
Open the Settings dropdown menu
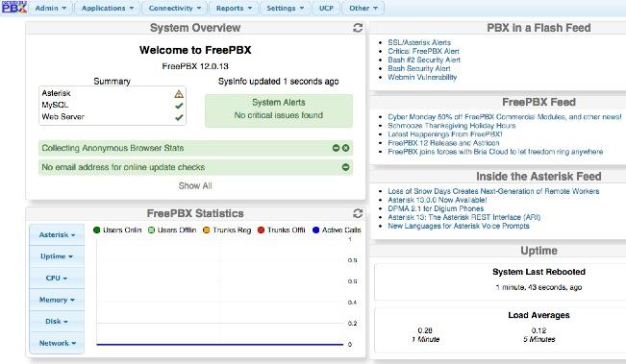(285, 8)
